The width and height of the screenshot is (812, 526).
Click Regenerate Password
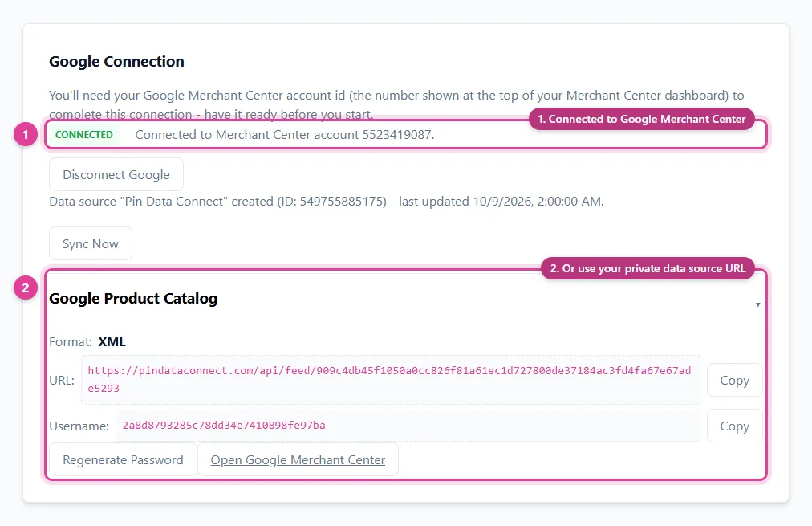coord(123,459)
